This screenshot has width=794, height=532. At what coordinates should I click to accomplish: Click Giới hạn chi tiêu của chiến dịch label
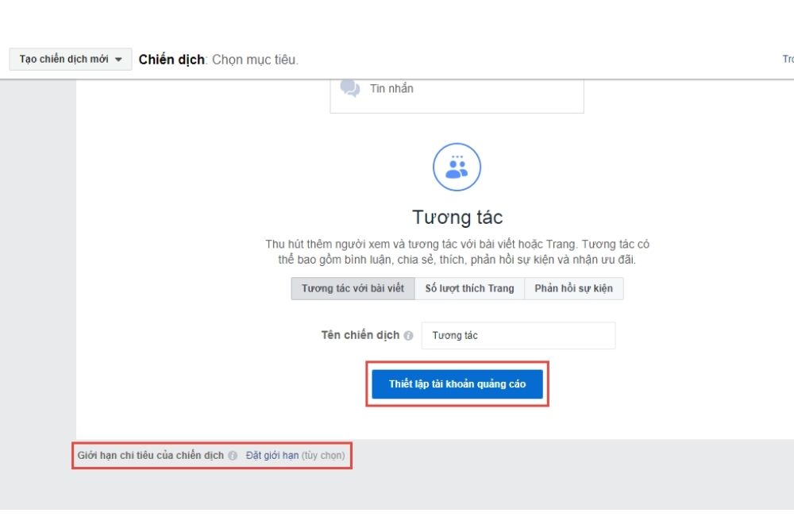point(150,456)
